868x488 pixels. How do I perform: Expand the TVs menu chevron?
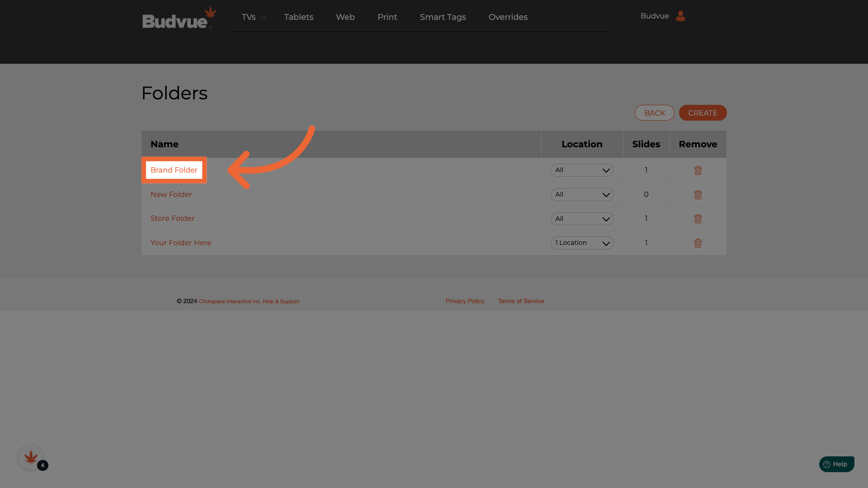coord(264,18)
